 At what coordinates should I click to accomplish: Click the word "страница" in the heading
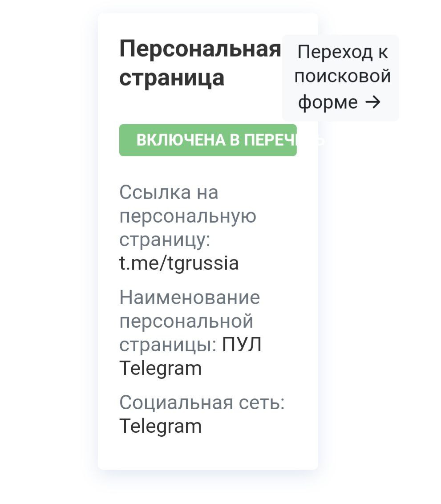(172, 77)
